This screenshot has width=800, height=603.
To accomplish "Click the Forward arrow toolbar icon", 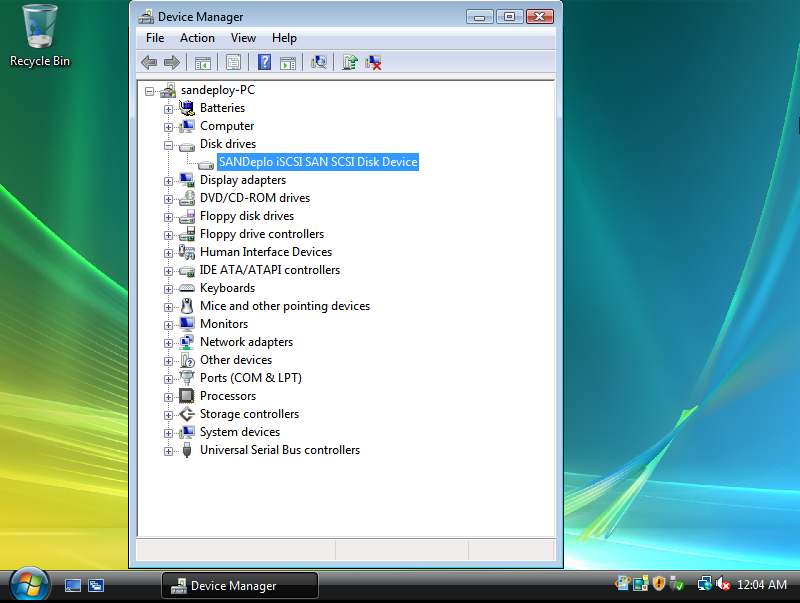I will click(172, 63).
